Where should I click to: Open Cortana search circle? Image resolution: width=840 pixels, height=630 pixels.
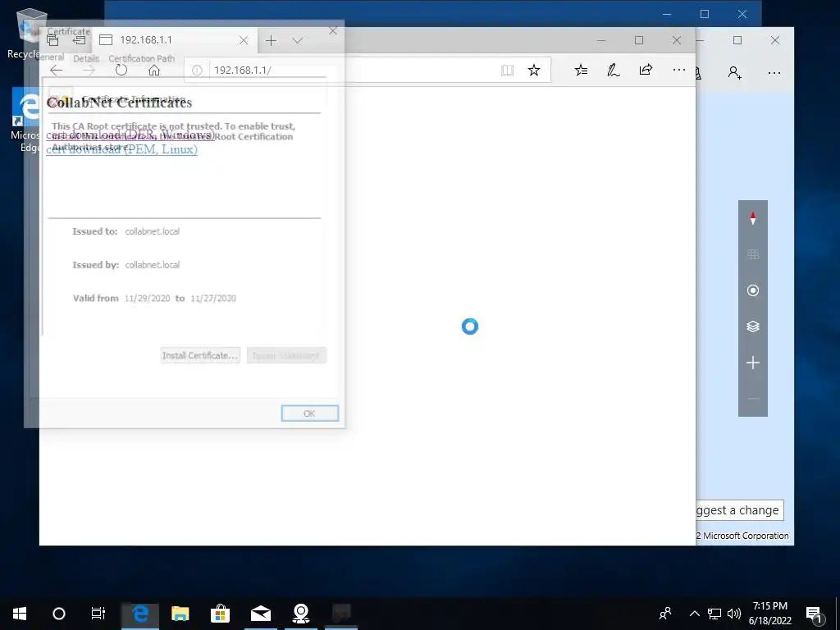(59, 614)
